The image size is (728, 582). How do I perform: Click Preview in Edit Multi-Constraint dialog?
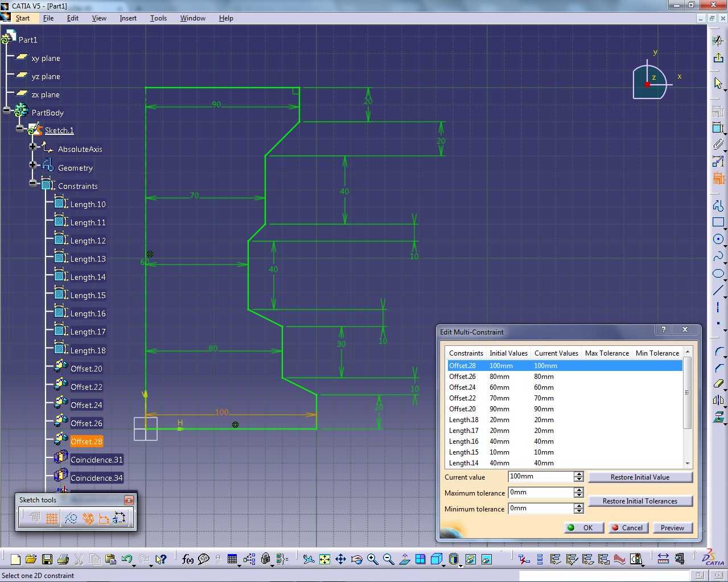(x=672, y=528)
